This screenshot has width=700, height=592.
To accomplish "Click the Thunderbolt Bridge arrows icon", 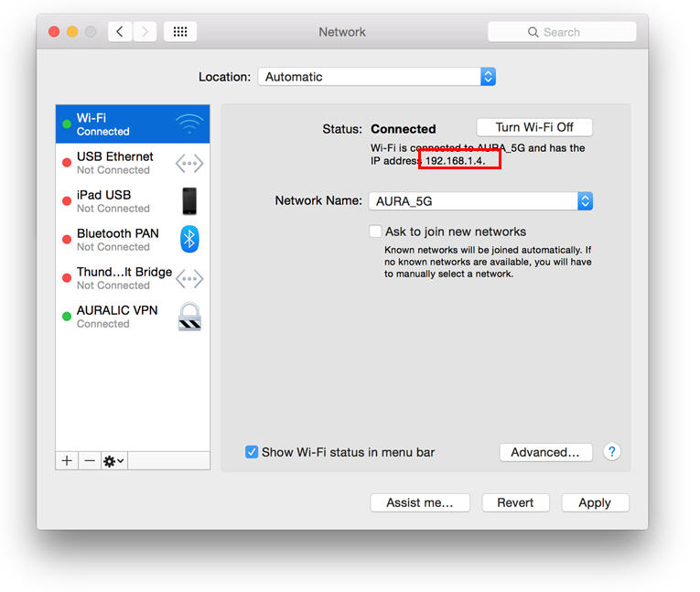I will coord(189,279).
